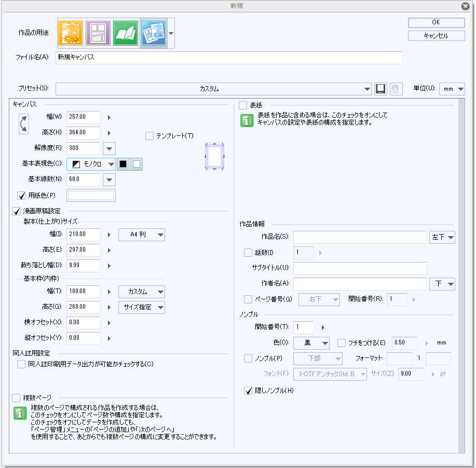
Task: Swap canvas width and height icon
Action: tap(24, 124)
